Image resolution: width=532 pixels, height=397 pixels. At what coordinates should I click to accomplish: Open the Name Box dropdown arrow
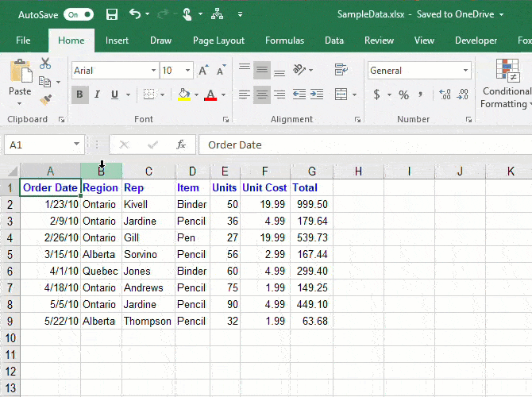point(77,145)
